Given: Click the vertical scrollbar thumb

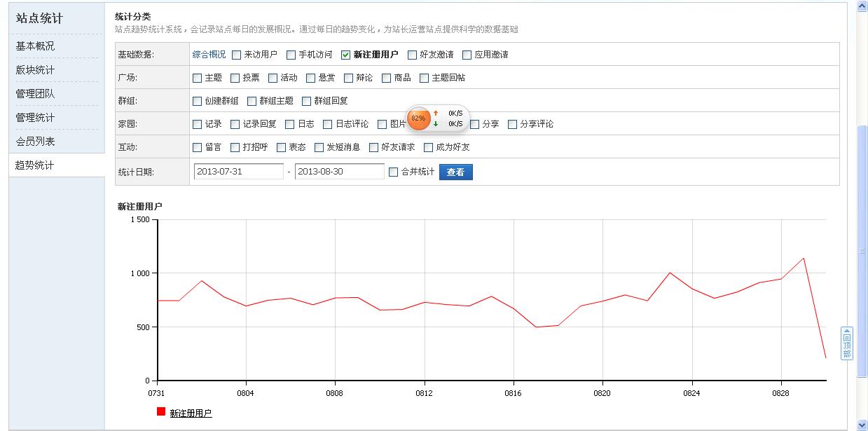Looking at the screenshot, I should [x=862, y=251].
